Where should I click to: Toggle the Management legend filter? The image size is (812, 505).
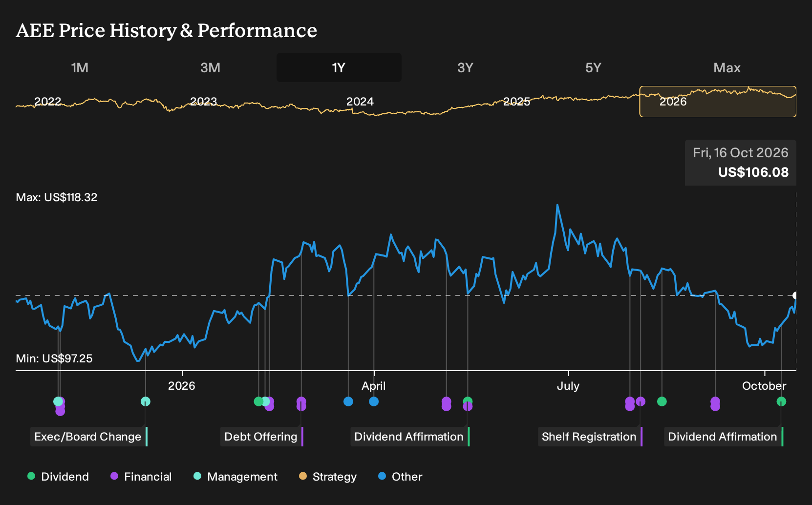(x=235, y=477)
